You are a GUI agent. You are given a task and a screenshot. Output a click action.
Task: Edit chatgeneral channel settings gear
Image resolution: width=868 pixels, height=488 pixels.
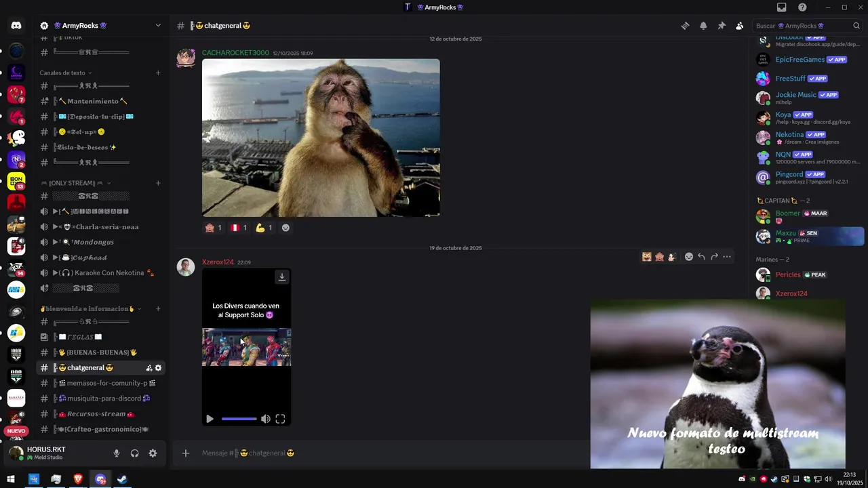pyautogui.click(x=159, y=368)
